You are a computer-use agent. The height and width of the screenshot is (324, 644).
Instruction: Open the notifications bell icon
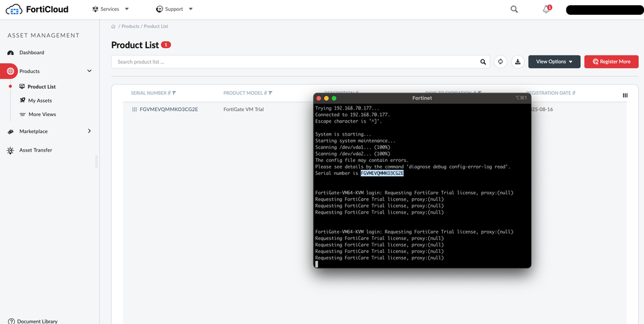pyautogui.click(x=546, y=9)
